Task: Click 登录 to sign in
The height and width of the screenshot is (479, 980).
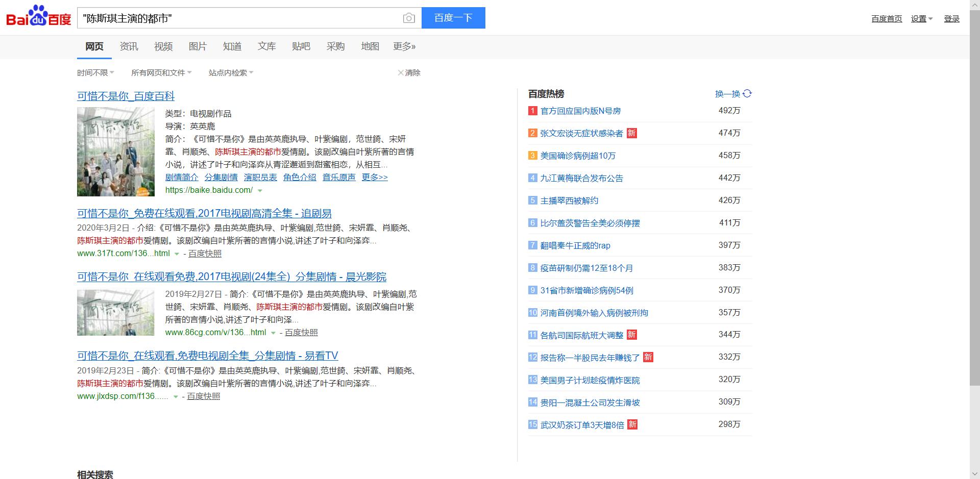Action: [951, 18]
